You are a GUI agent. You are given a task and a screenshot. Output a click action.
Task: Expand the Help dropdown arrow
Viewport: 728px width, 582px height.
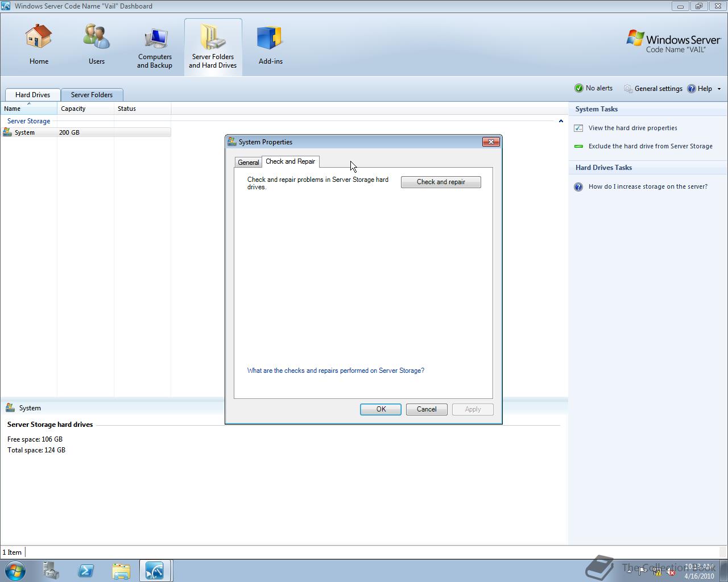[719, 89]
